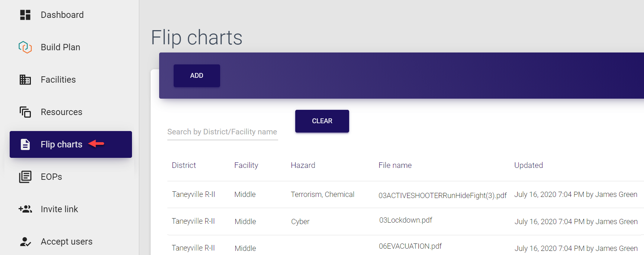Image resolution: width=644 pixels, height=255 pixels.
Task: Click the Build Plan hexagon icon
Action: pyautogui.click(x=25, y=47)
